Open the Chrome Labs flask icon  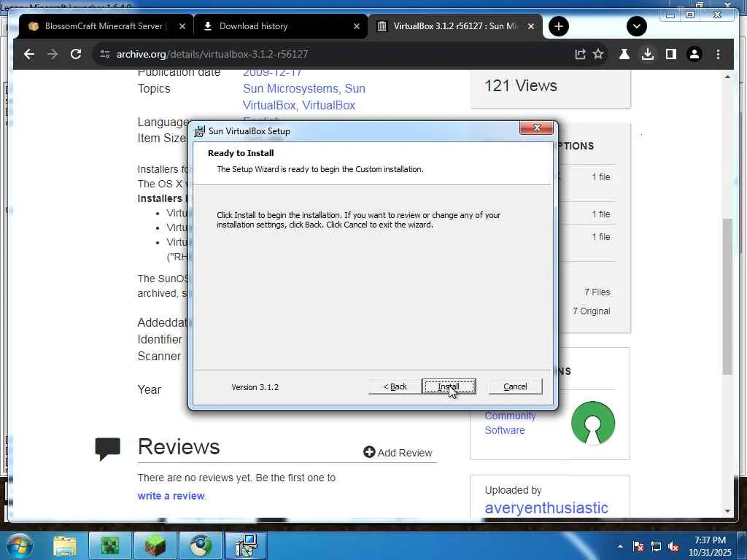pyautogui.click(x=624, y=54)
